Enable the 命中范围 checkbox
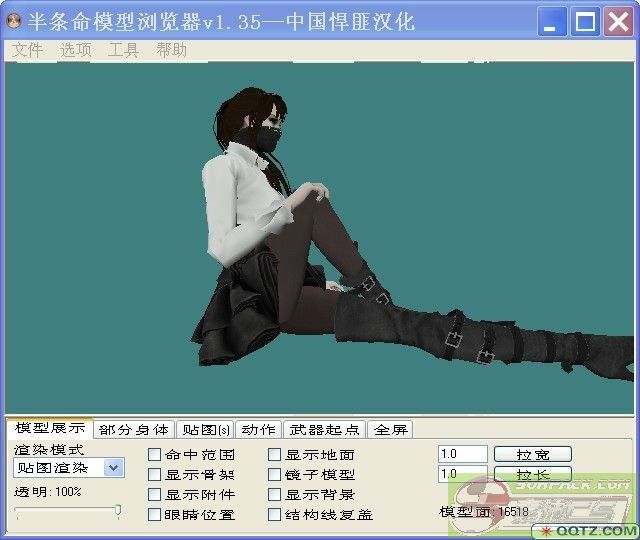Screen dimensions: 640x540 coord(154,454)
